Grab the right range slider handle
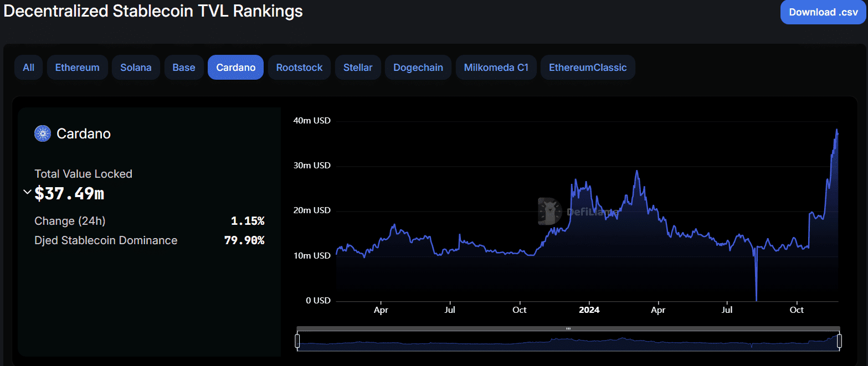 pyautogui.click(x=839, y=341)
